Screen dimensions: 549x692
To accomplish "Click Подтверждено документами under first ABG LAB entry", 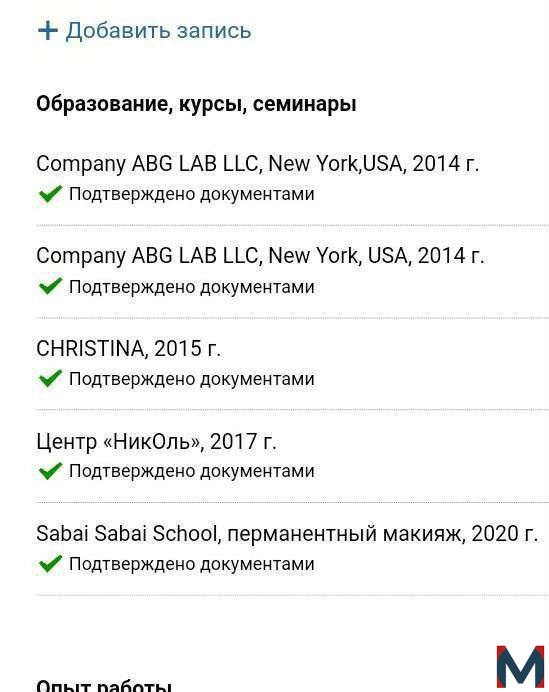I will click(x=192, y=194).
